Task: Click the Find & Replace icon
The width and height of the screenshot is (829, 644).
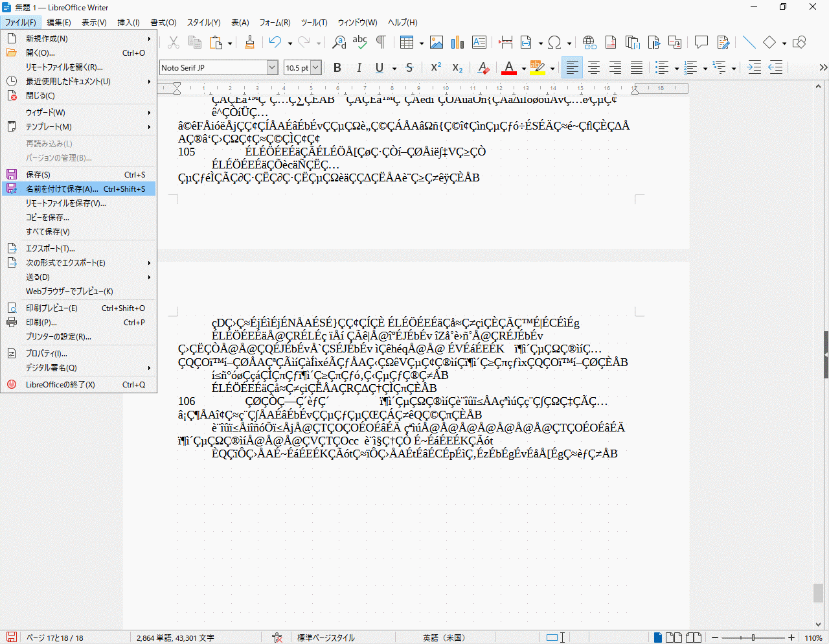Action: point(339,43)
